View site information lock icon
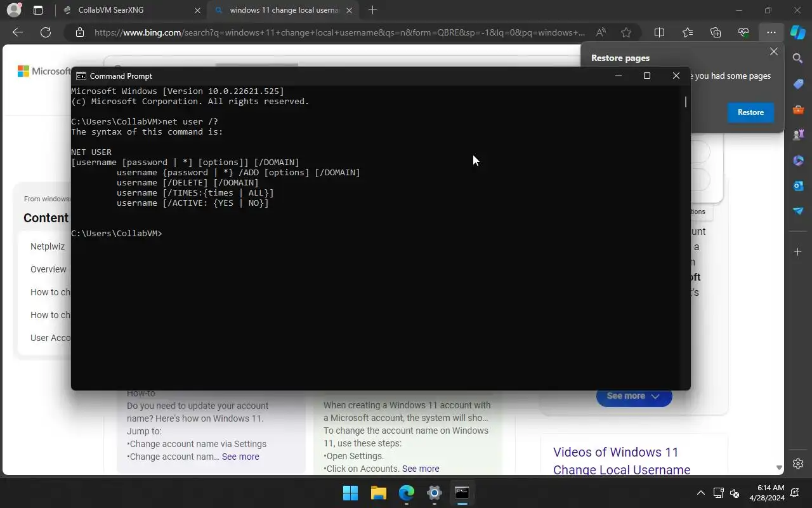Screen dimensions: 812x508 pos(79,32)
